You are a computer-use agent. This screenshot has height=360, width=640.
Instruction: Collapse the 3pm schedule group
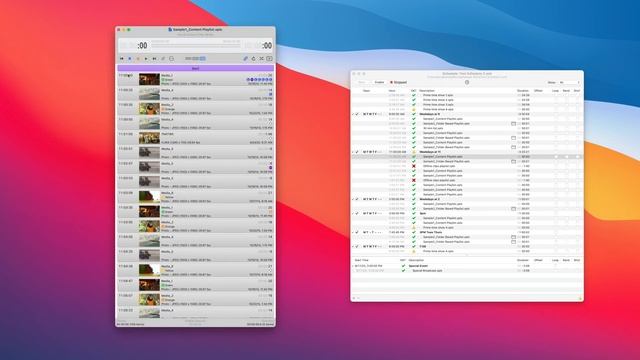tap(353, 213)
